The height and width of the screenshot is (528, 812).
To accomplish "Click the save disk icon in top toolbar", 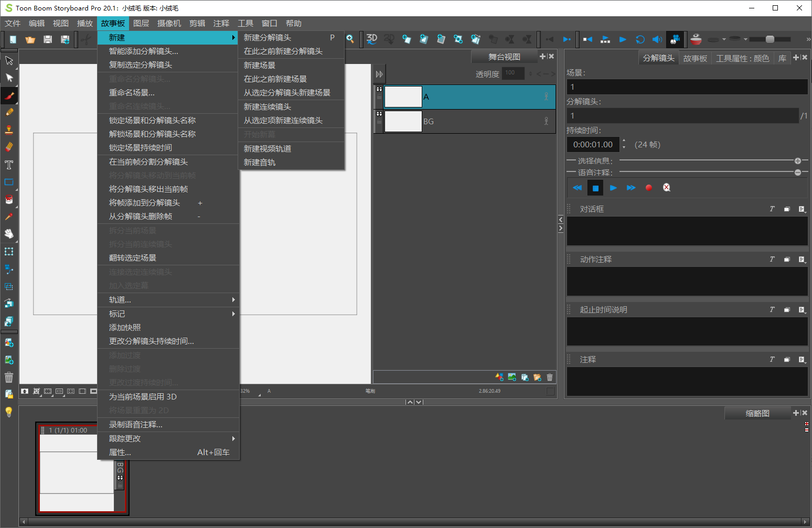I will click(x=48, y=39).
